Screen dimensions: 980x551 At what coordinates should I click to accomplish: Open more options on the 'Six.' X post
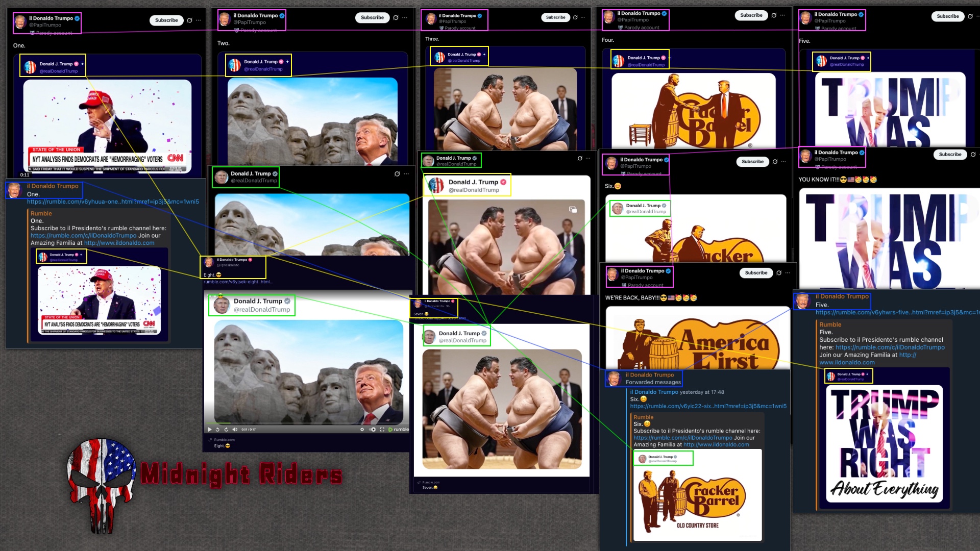(x=783, y=162)
